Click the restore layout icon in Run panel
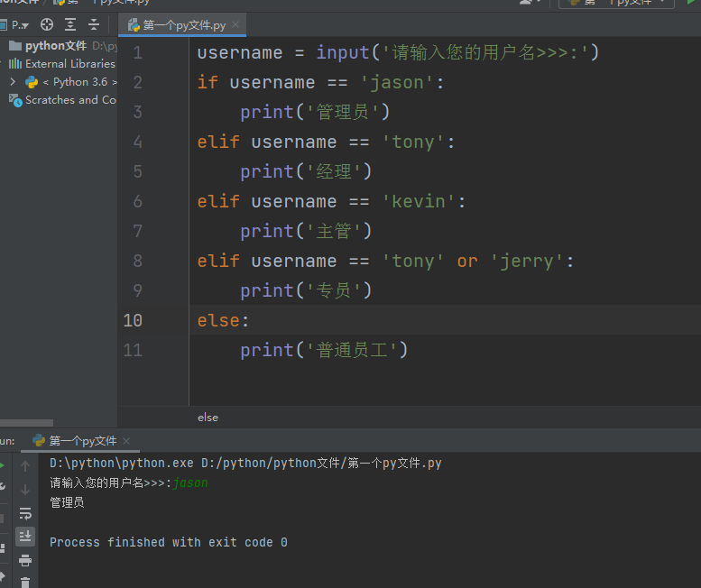This screenshot has height=588, width=701. 2,548
